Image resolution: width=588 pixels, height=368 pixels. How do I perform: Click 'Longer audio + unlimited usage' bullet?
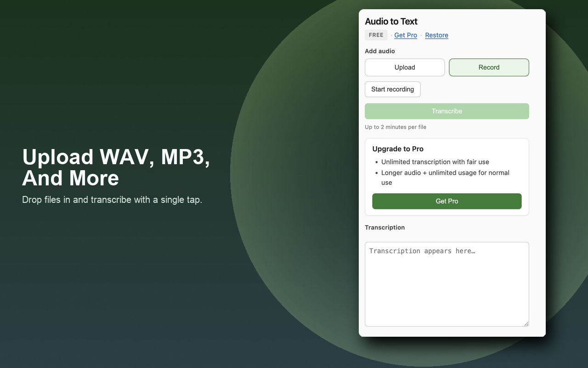pyautogui.click(x=445, y=178)
